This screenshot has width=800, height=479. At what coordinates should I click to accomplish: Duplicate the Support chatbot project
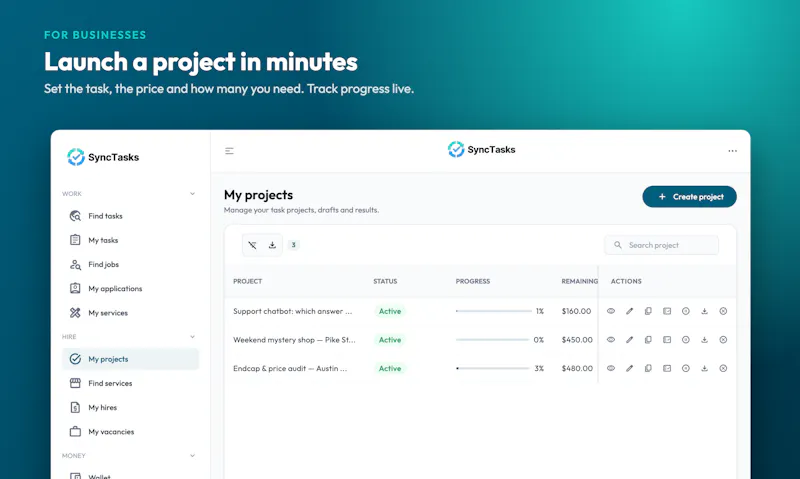click(648, 311)
